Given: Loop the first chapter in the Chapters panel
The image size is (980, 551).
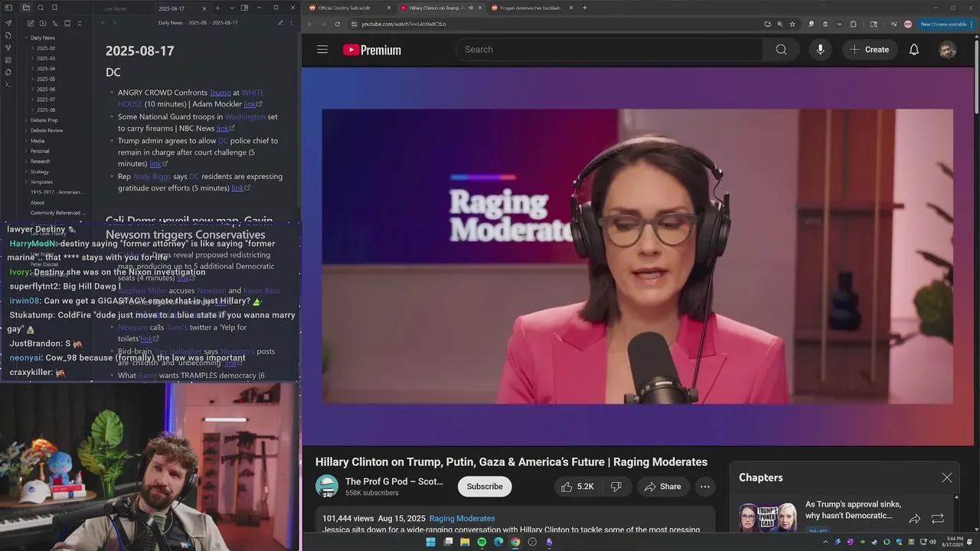Looking at the screenshot, I should pyautogui.click(x=938, y=519).
